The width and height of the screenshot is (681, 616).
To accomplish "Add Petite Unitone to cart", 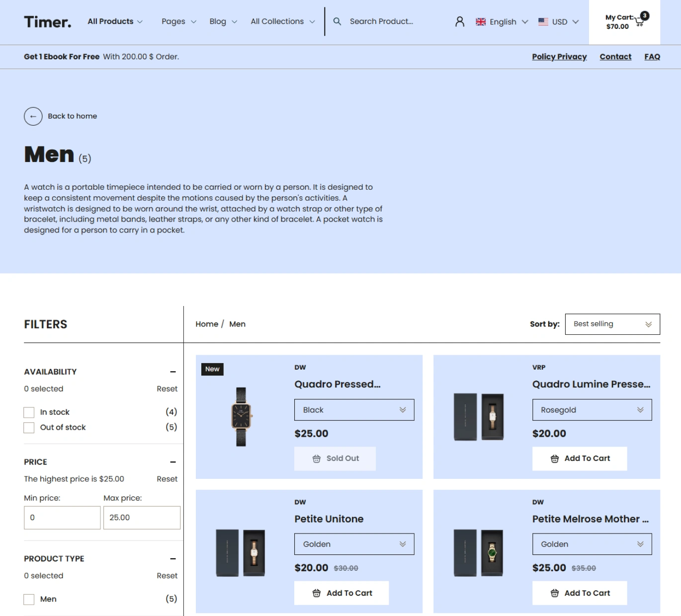I will pos(341,593).
